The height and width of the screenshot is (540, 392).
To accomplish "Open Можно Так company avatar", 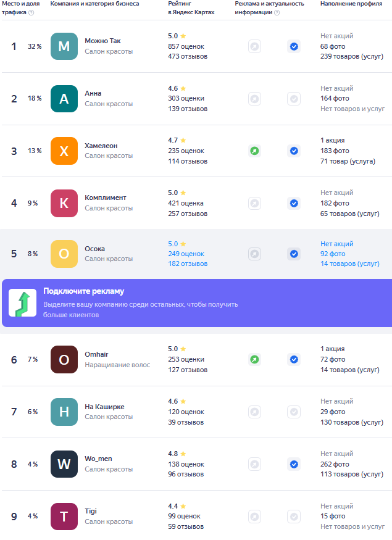I will (64, 46).
